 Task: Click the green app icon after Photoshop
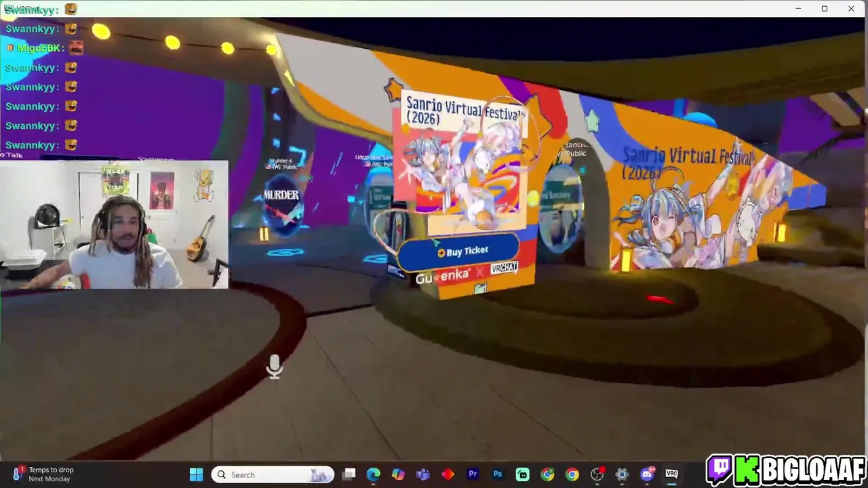pos(522,474)
